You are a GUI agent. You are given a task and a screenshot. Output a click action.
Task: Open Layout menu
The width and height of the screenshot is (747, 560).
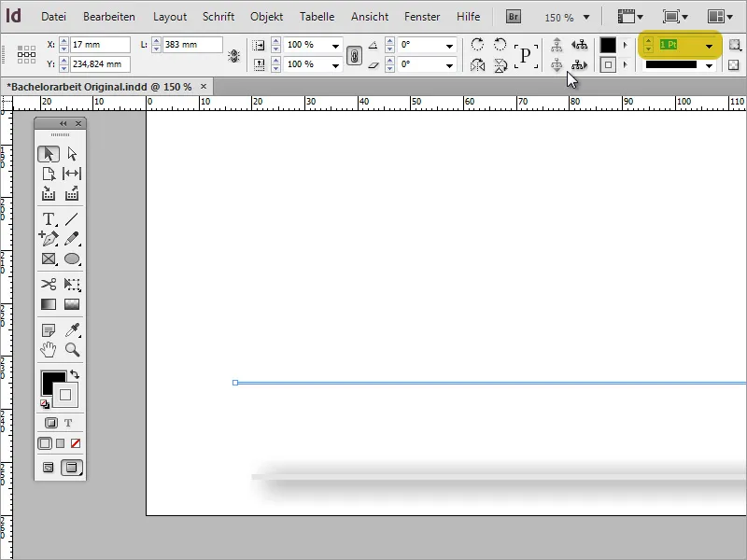[170, 17]
